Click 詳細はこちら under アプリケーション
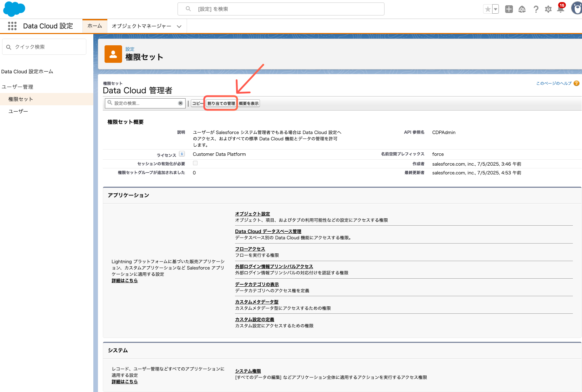 125,281
